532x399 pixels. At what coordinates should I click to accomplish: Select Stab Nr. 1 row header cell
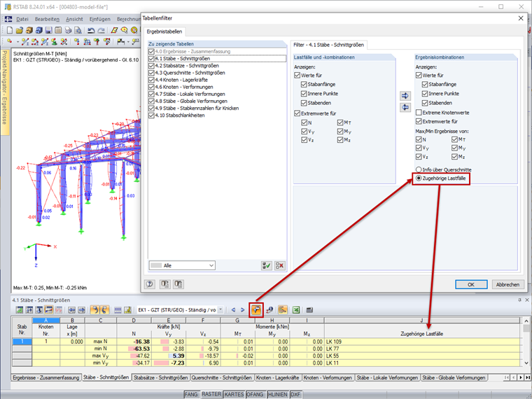(22, 342)
